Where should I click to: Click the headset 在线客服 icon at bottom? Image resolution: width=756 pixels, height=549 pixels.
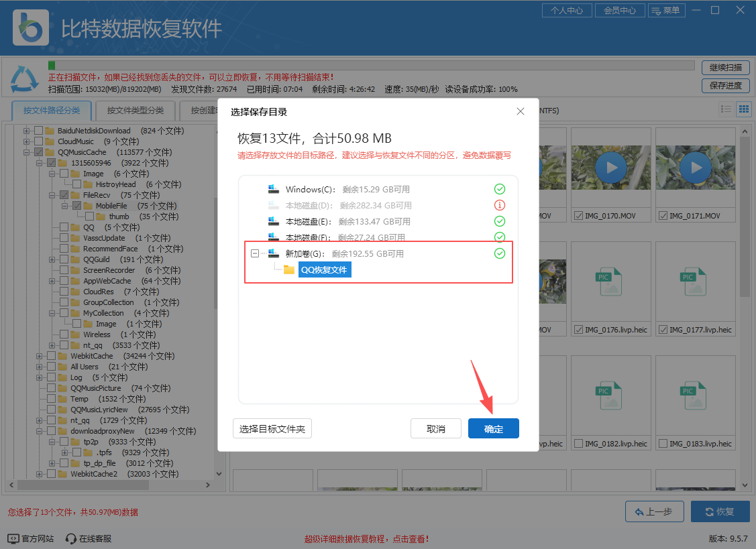coord(70,538)
